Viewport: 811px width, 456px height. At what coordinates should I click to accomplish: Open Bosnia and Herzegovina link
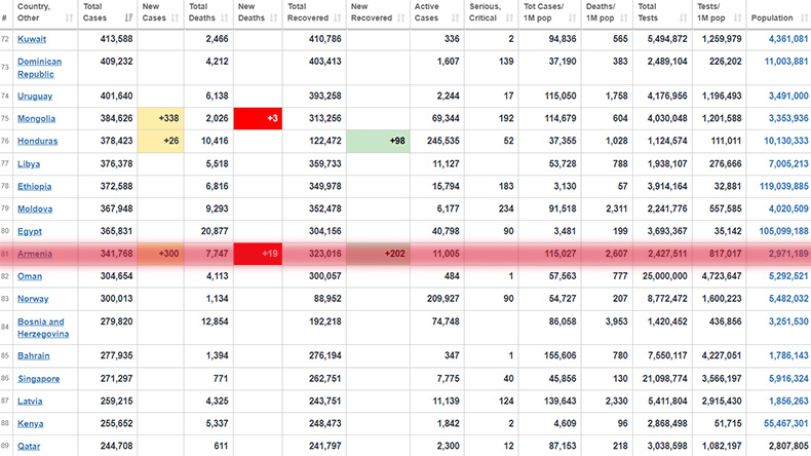(x=43, y=327)
